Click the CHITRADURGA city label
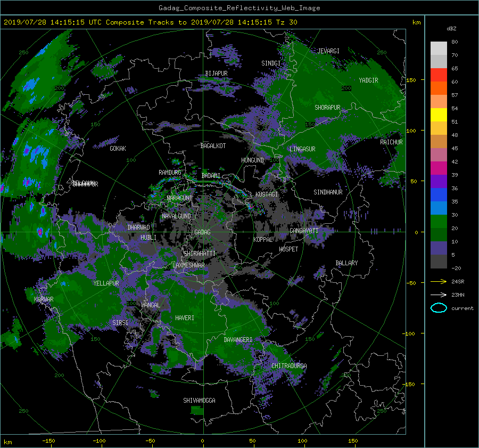The image size is (479, 448). point(289,366)
